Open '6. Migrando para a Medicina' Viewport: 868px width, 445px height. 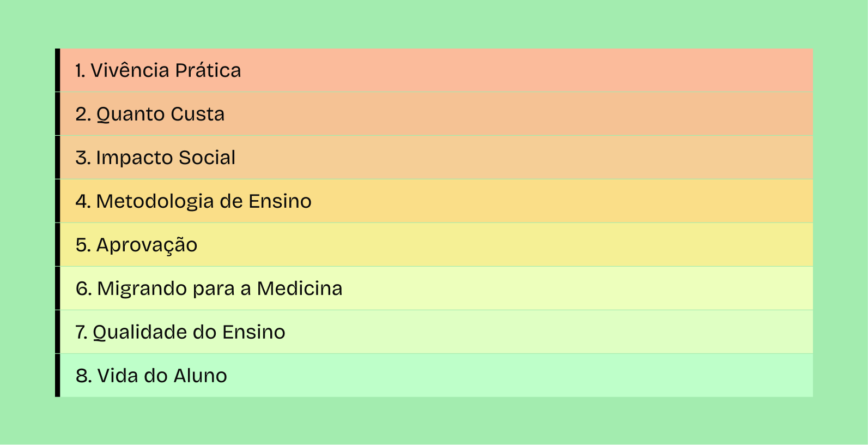click(x=209, y=288)
